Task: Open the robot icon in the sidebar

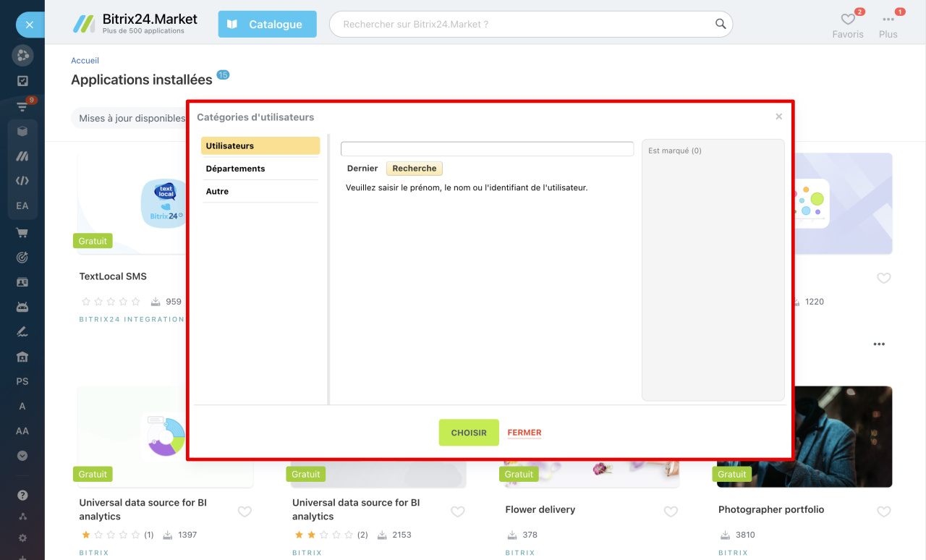Action: [22, 307]
